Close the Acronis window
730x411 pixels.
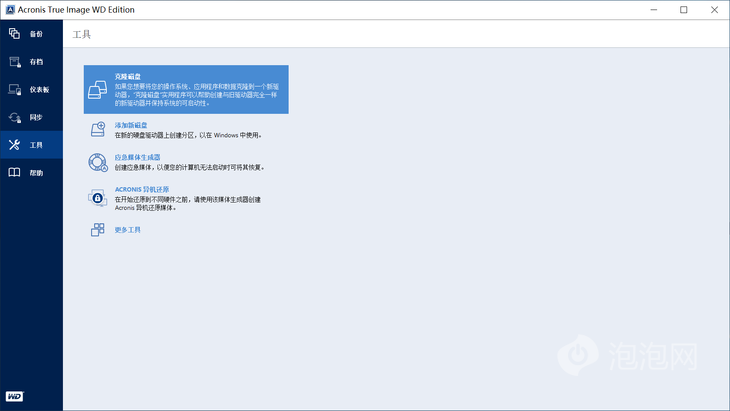(714, 10)
